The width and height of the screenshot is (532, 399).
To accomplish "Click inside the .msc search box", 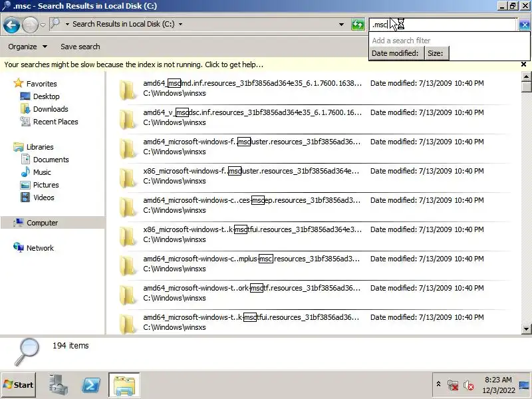I will tap(442, 25).
